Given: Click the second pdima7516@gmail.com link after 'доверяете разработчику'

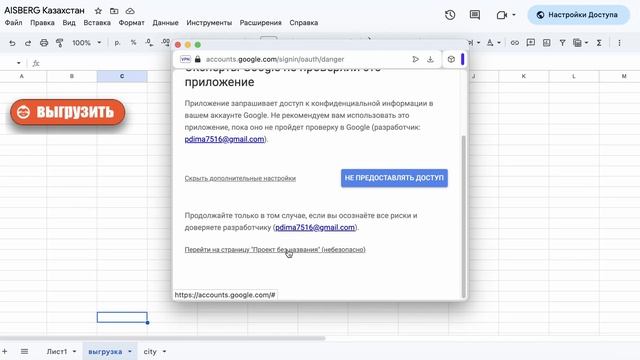Looking at the screenshot, I should [315, 227].
